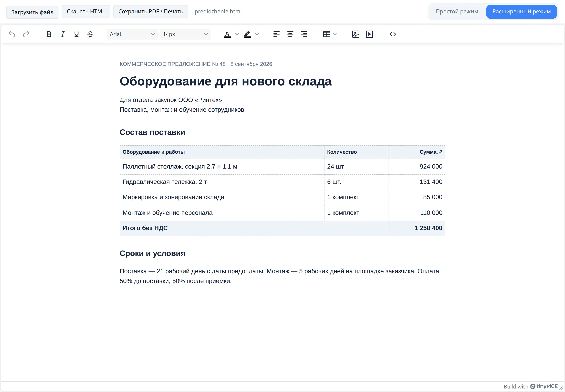Toggle bold formatting
The image size is (565, 392).
point(49,34)
